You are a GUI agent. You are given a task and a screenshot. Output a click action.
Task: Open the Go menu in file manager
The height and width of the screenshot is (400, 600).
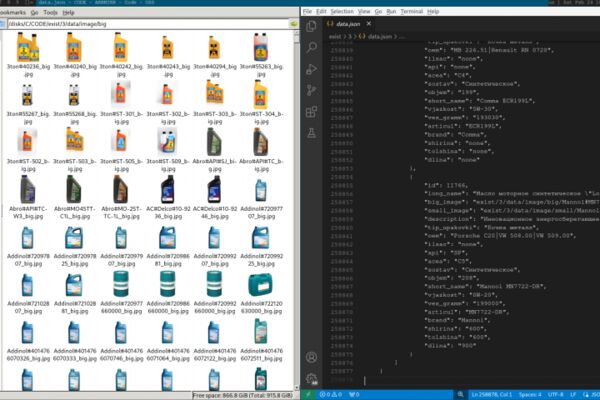coord(34,13)
